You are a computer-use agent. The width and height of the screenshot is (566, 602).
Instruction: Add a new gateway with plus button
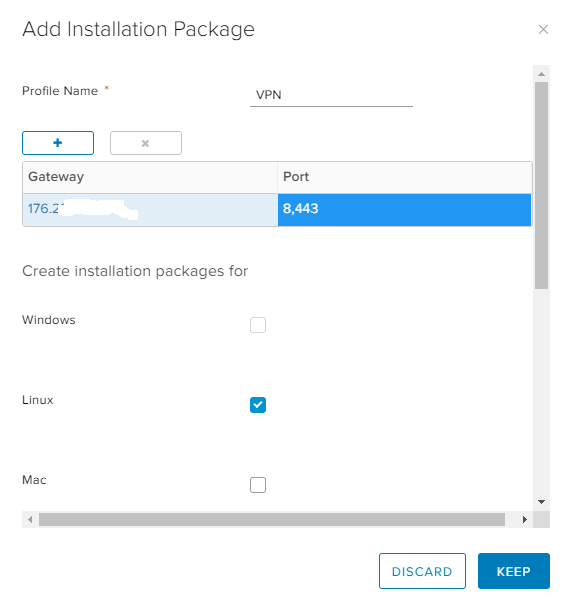(x=58, y=143)
